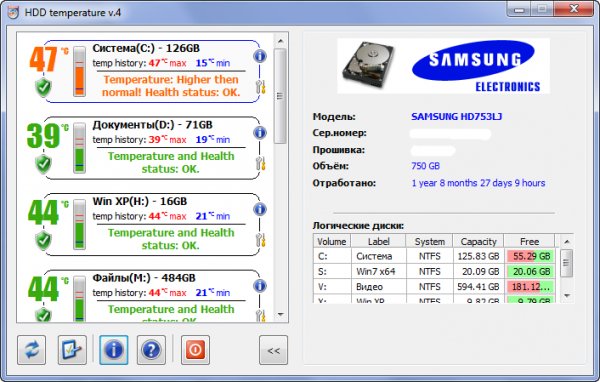This screenshot has height=382, width=600.
Task: Select the S: volume row cell
Action: 332,271
